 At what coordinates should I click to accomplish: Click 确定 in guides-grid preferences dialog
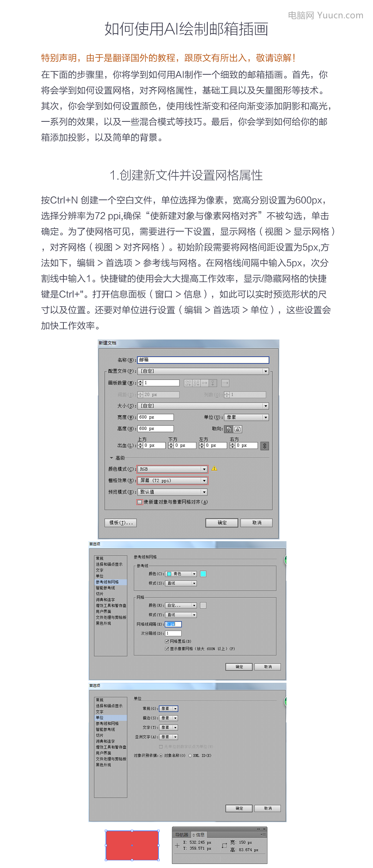coord(239,667)
